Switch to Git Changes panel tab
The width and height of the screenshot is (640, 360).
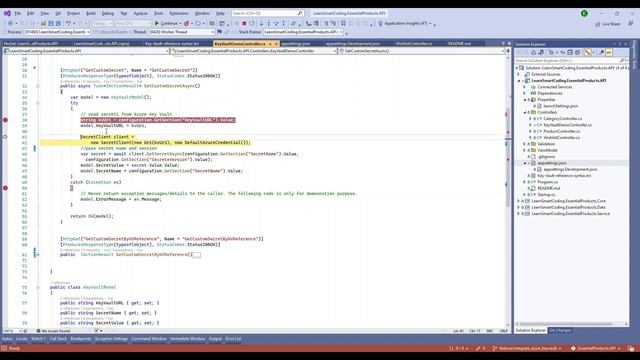[560, 330]
